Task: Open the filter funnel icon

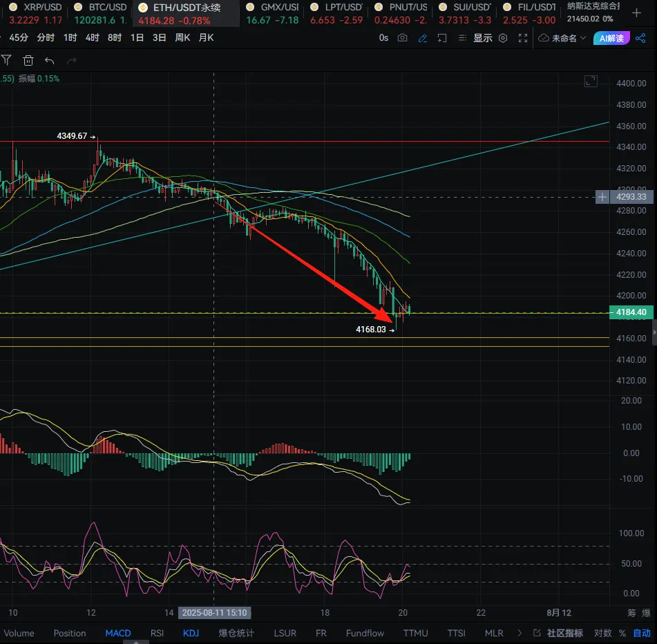Action: (x=6, y=60)
